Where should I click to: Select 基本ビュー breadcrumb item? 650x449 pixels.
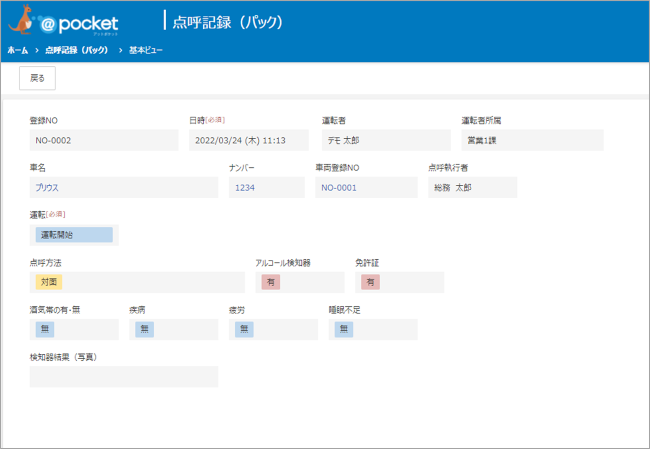[146, 50]
